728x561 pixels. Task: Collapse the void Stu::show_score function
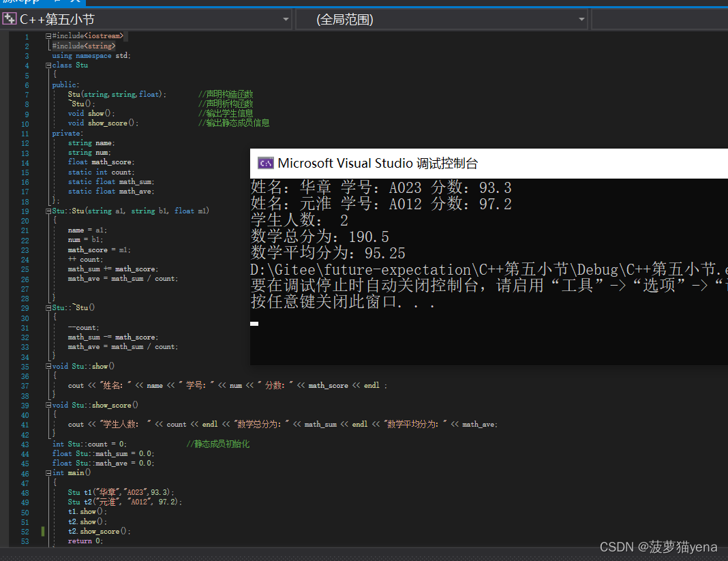(48, 406)
